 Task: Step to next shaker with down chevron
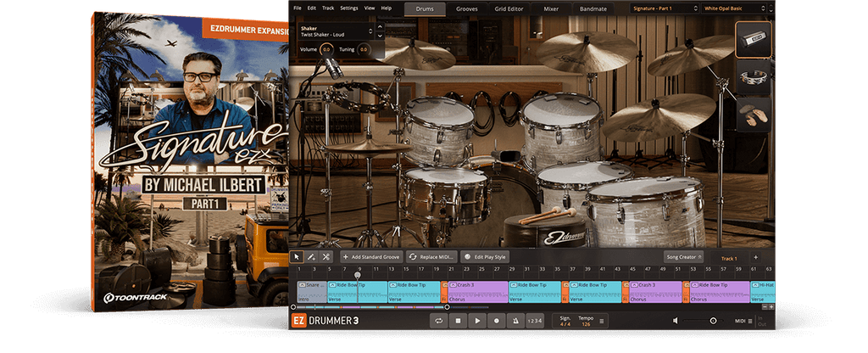pos(380,36)
